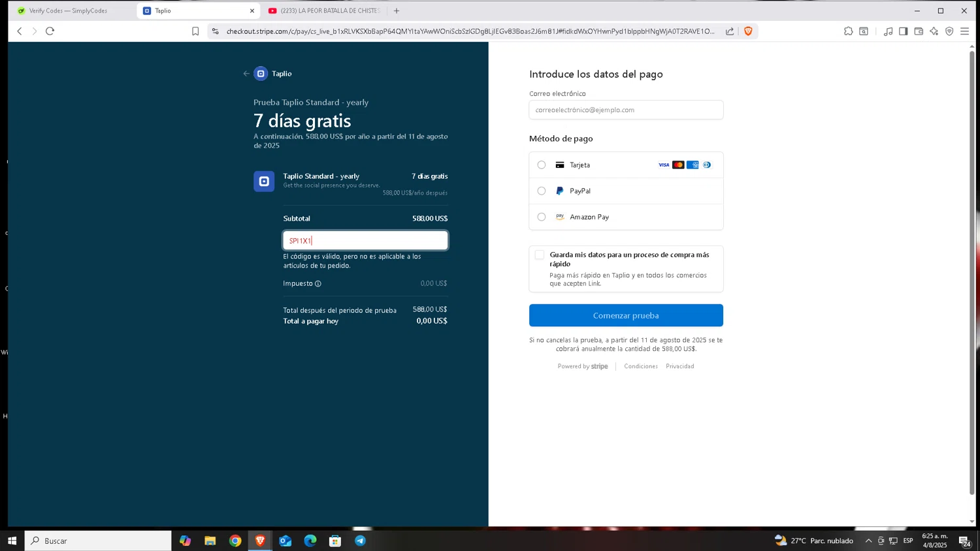Open Microsoft Edge from the taskbar
The image size is (980, 551).
tap(310, 541)
